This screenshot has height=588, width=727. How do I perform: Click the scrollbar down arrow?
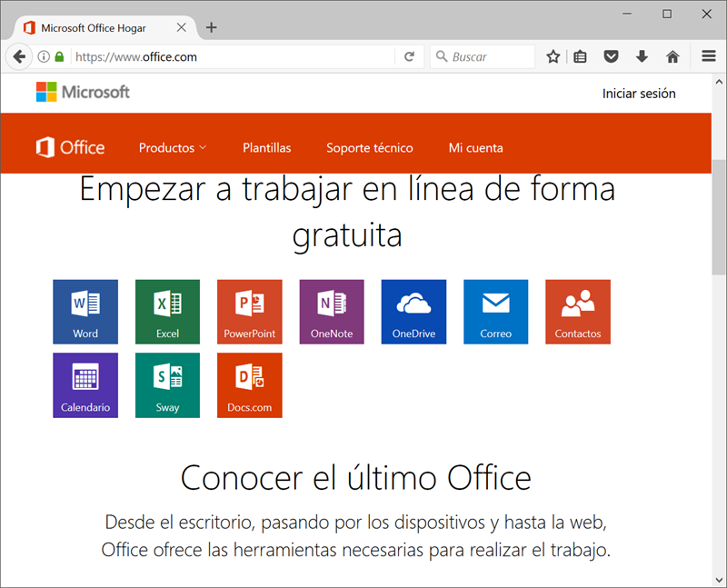click(x=719, y=580)
